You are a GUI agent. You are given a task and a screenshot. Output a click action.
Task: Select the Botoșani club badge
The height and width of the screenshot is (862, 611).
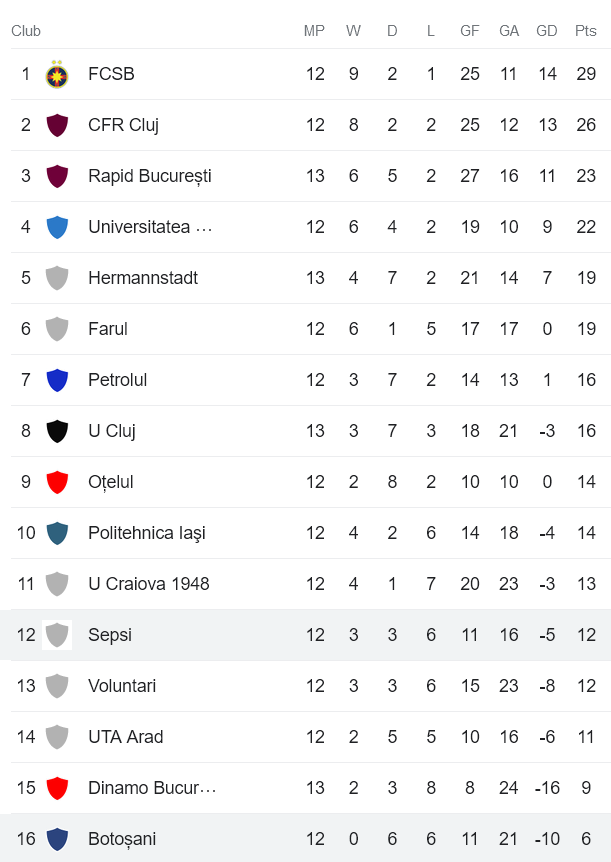pyautogui.click(x=57, y=838)
